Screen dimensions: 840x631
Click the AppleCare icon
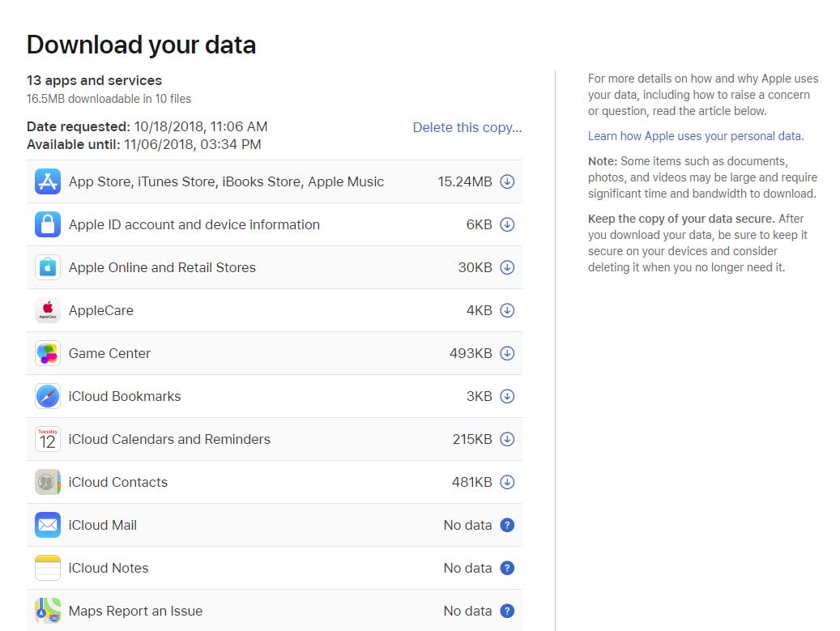(x=48, y=310)
